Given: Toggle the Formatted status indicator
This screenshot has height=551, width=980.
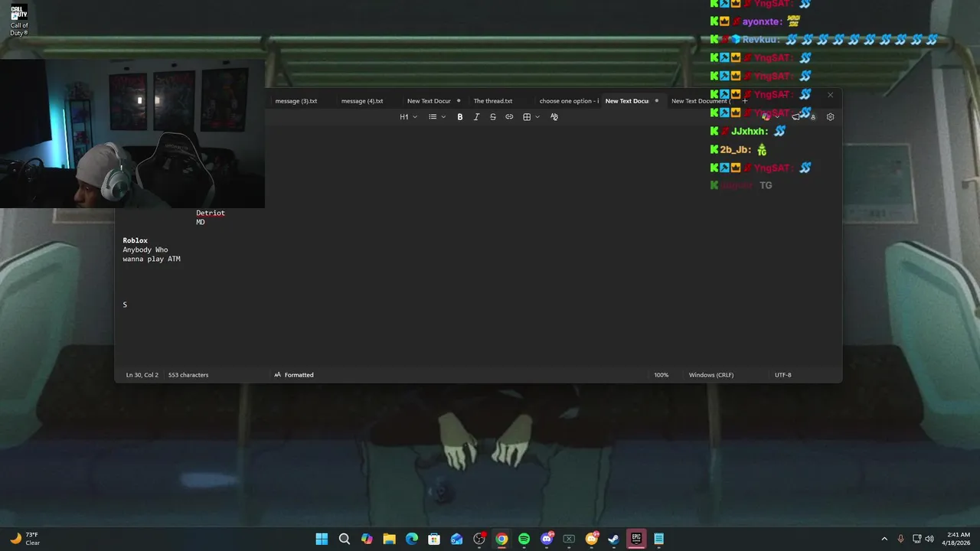Looking at the screenshot, I should click(x=294, y=375).
